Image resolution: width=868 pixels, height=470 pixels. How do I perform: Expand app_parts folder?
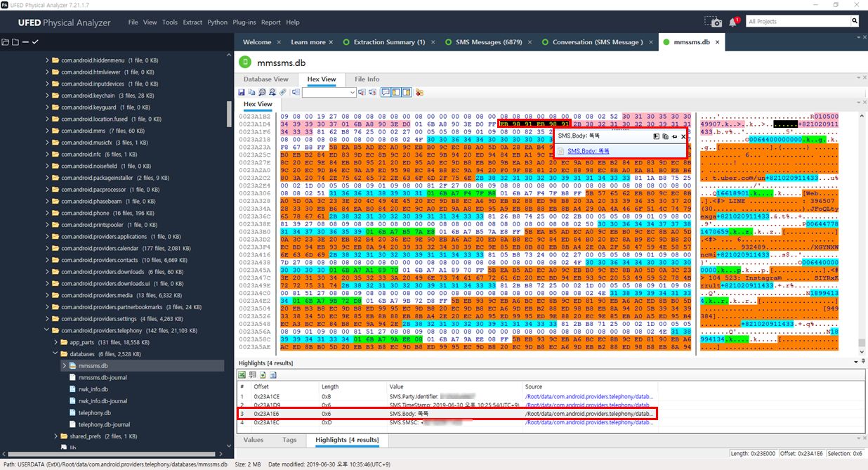(55, 342)
